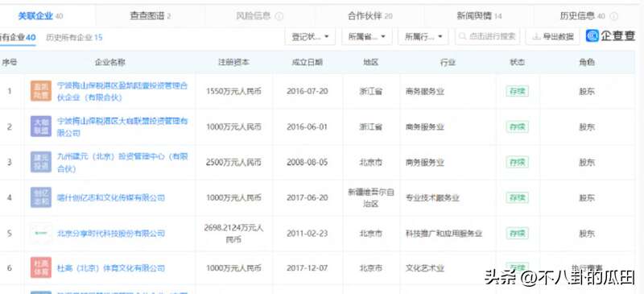Open the 关联企业 tab
The height and width of the screenshot is (294, 644).
click(40, 16)
